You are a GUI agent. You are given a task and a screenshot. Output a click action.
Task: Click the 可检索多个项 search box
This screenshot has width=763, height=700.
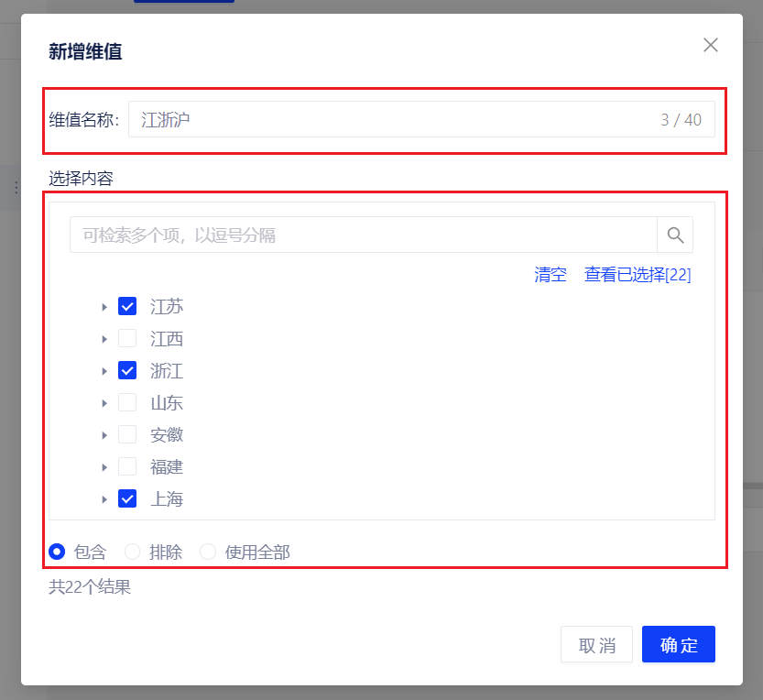coord(363,235)
